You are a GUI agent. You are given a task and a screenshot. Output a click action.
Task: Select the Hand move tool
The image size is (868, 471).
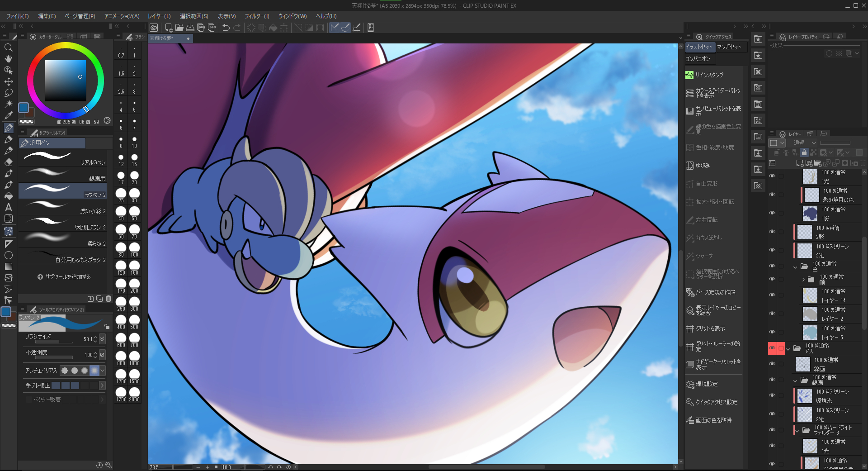point(8,59)
